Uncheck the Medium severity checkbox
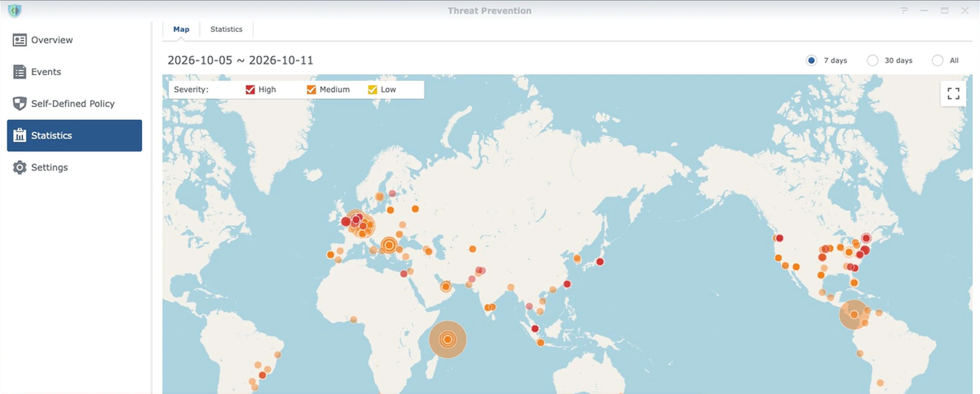The height and width of the screenshot is (394, 980). tap(311, 89)
